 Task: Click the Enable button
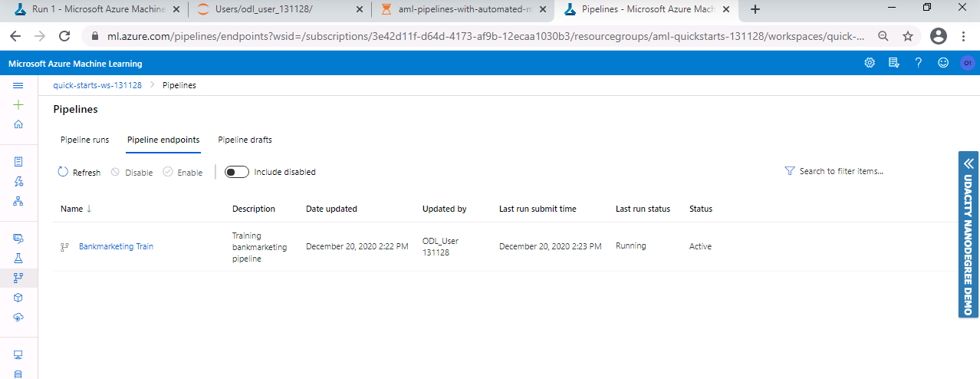coord(183,172)
